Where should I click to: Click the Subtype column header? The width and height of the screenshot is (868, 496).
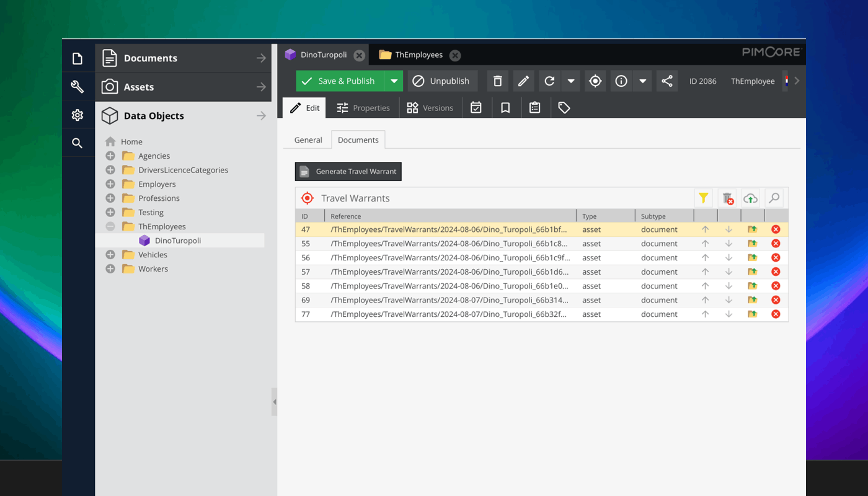coord(664,216)
